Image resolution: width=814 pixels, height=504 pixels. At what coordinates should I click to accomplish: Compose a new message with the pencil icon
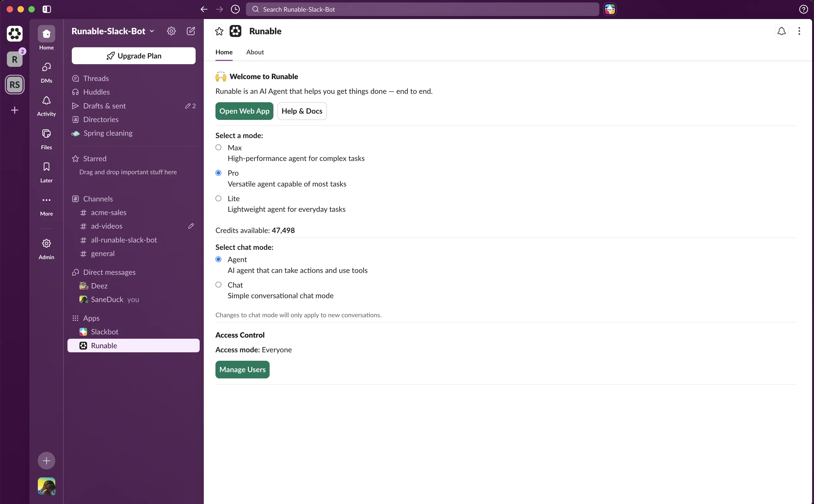[191, 31]
